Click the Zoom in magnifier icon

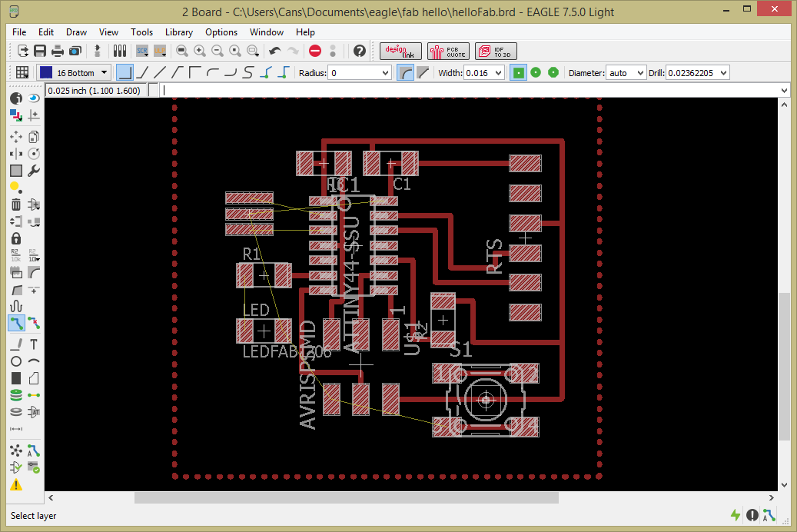point(200,51)
